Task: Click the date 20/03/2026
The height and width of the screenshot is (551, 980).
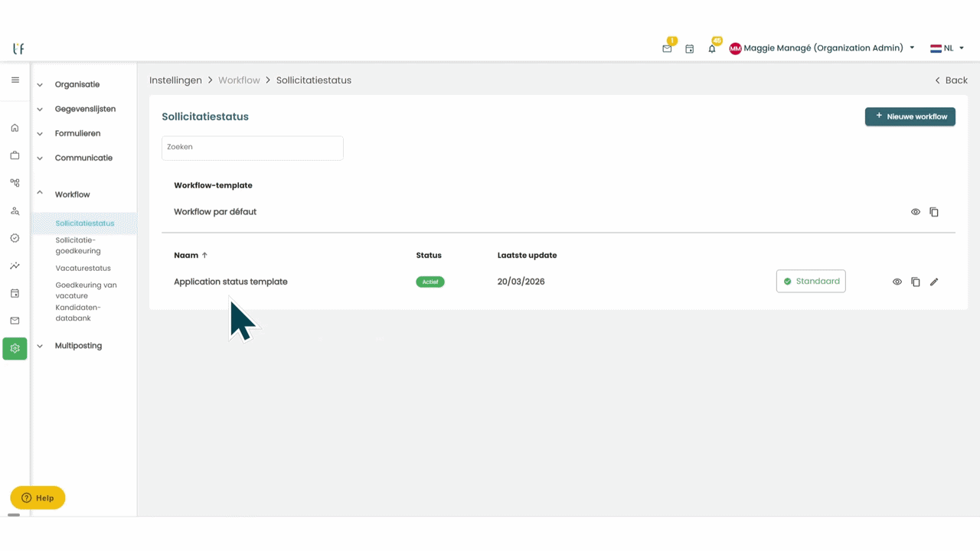Action: click(521, 282)
